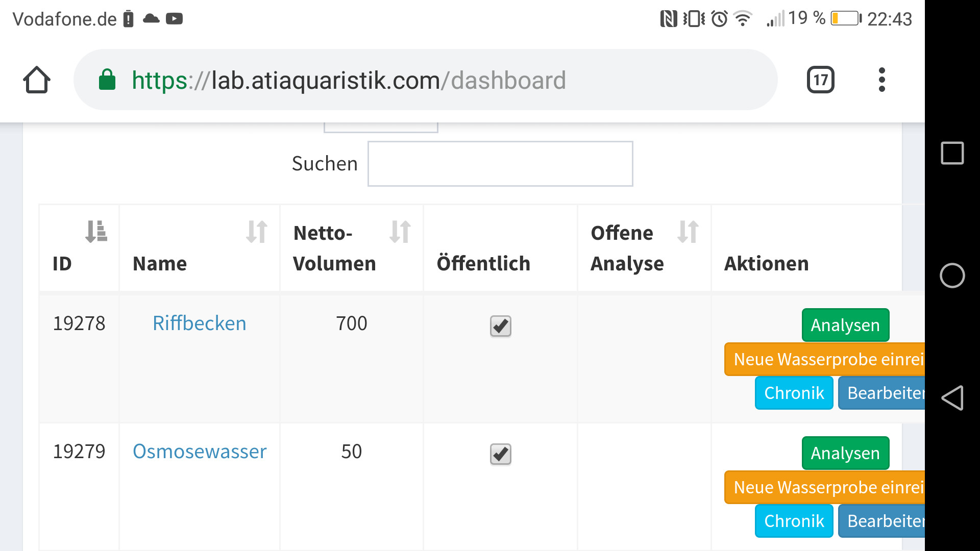Toggle Öffentlich checkbox for Osmosewasser

point(500,454)
